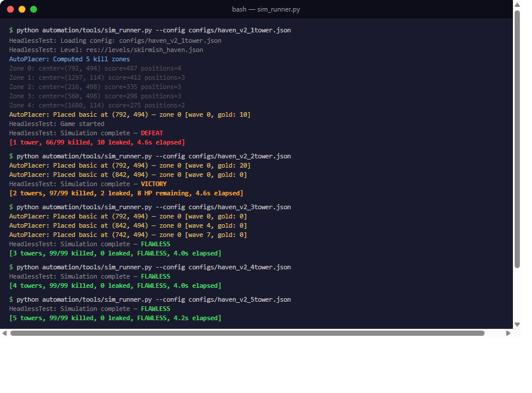Click the command line running haven_v2_4tower.json
This screenshot has height=393, width=532.
150,267
